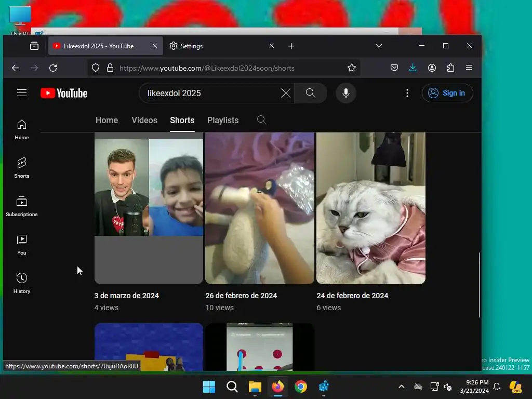532x399 pixels.
Task: Click the YouTube logo
Action: click(x=64, y=93)
